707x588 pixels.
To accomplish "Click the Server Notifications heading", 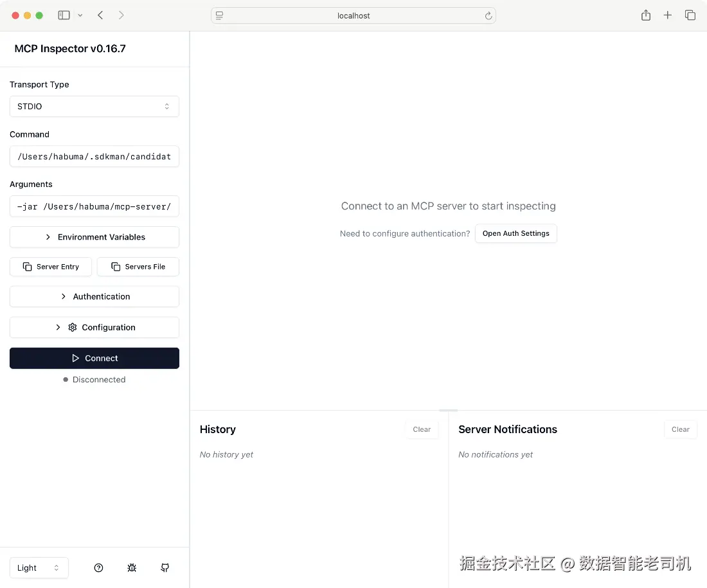I will (508, 429).
